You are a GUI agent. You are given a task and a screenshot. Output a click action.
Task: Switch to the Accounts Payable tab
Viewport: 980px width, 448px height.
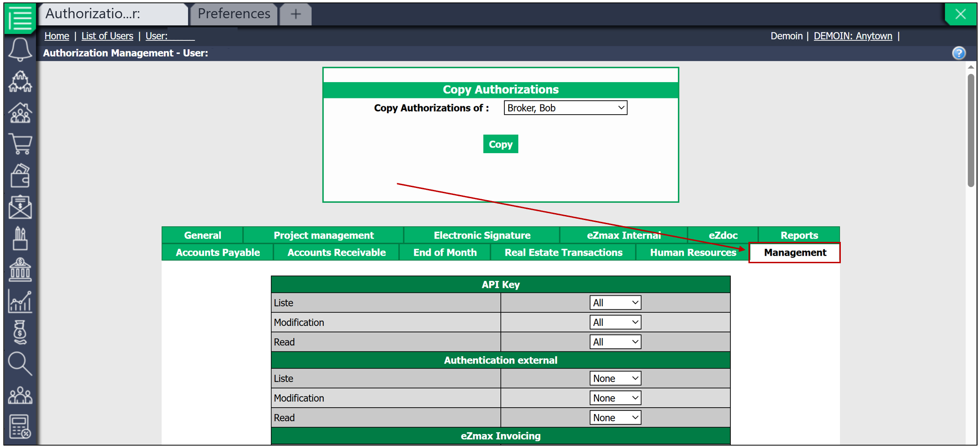218,253
